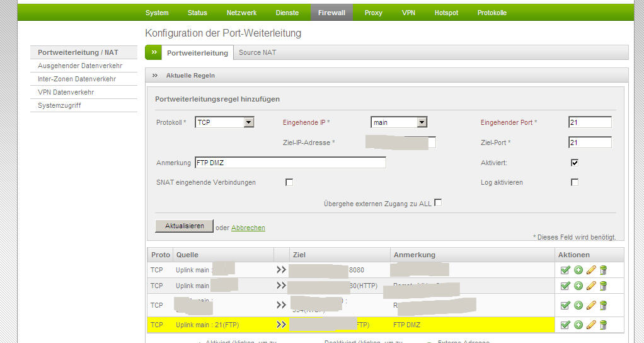Click the green double-arrow icon beside Portweiterleitung tab
This screenshot has width=644, height=343.
coord(154,52)
